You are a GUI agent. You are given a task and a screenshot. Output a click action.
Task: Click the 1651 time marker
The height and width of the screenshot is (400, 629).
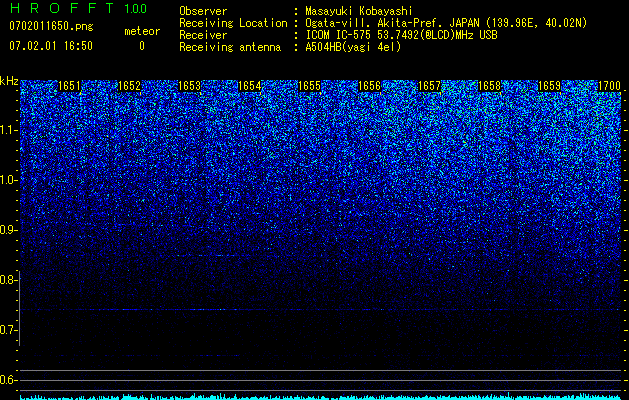pyautogui.click(x=69, y=86)
